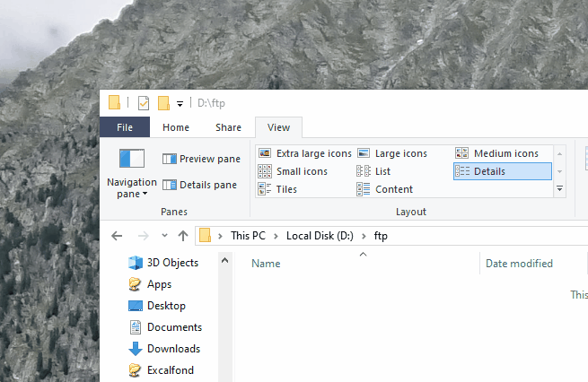Switch to the Home ribbon tab

click(176, 127)
